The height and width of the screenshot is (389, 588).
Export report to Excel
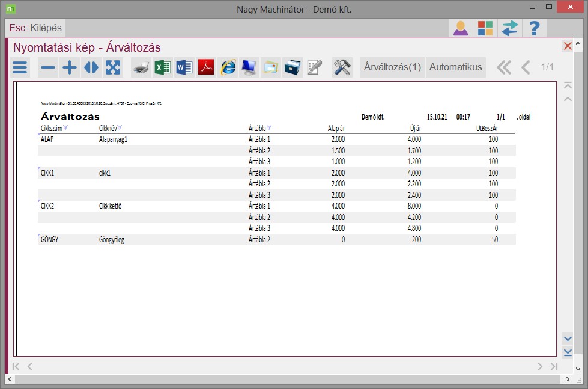pos(162,67)
